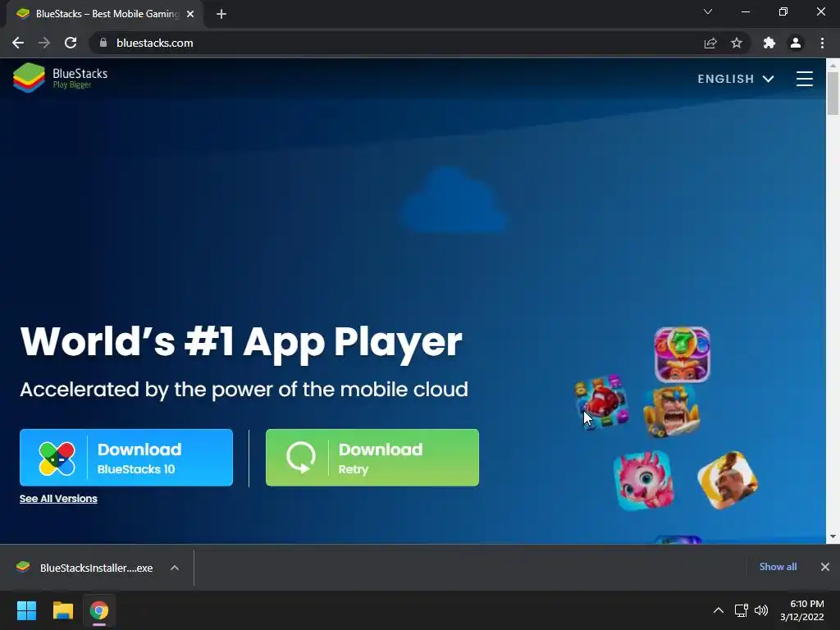This screenshot has height=630, width=840.
Task: Open Chrome profile avatar icon
Action: [796, 43]
